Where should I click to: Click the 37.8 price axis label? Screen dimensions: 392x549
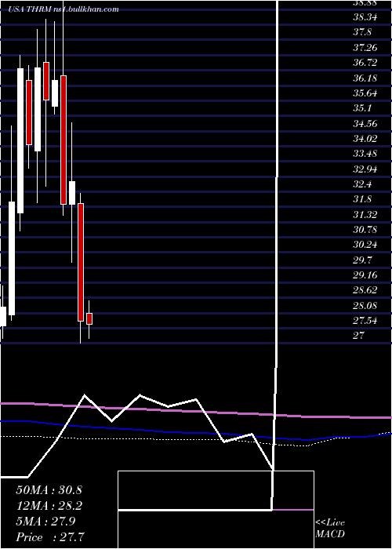pyautogui.click(x=362, y=32)
